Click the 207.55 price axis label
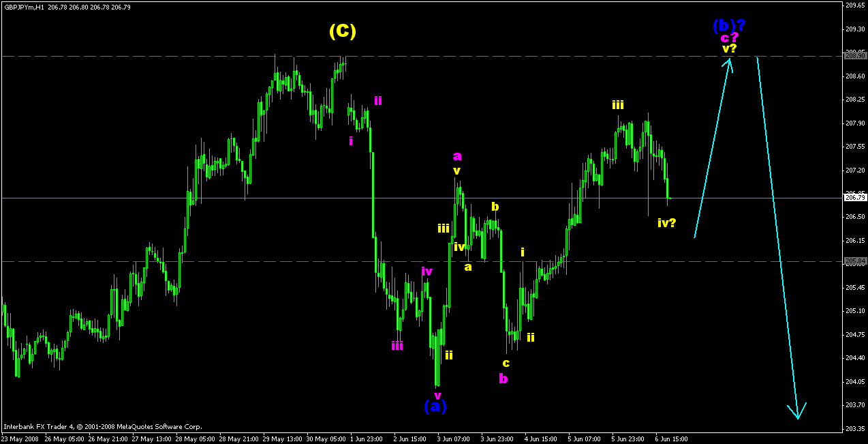Image resolution: width=868 pixels, height=444 pixels. pos(854,146)
